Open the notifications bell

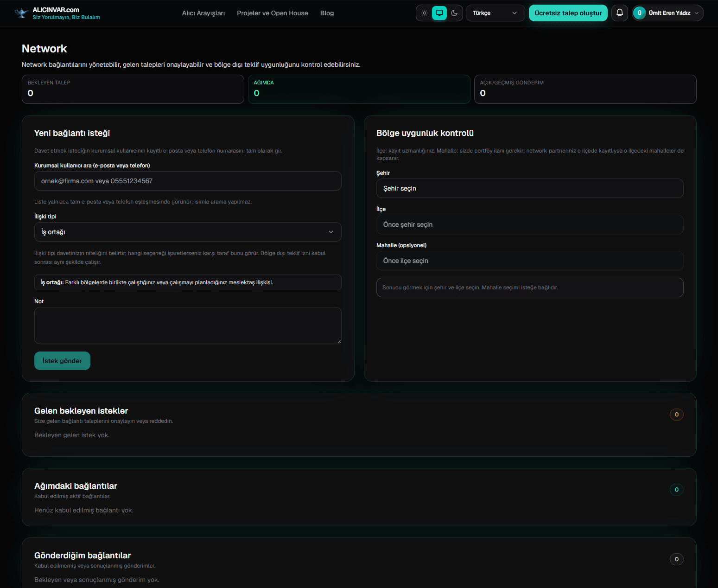[x=620, y=13]
